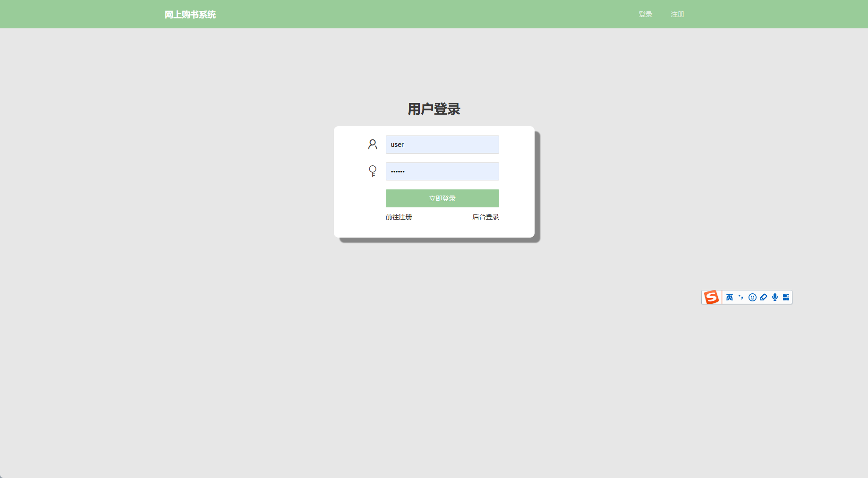Open the emoji panel on the Sogou toolbar

[752, 297]
